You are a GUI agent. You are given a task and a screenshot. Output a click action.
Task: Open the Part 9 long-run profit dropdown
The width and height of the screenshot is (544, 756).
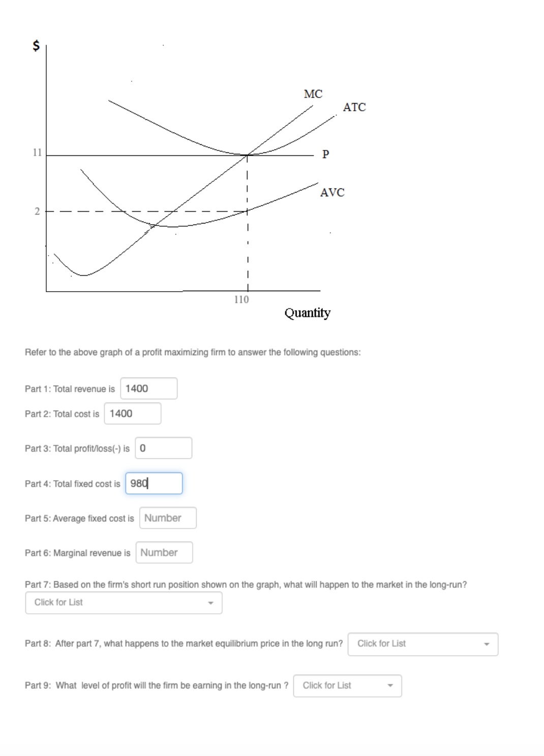coord(347,685)
